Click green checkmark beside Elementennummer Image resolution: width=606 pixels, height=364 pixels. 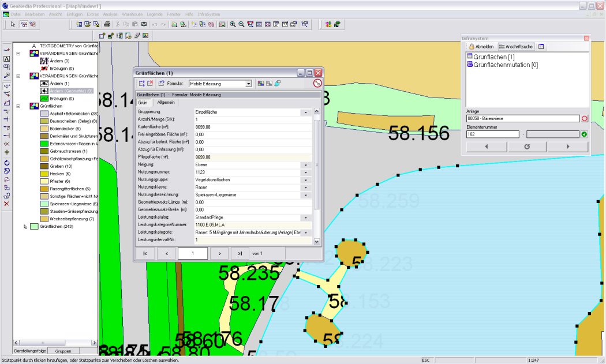click(584, 134)
